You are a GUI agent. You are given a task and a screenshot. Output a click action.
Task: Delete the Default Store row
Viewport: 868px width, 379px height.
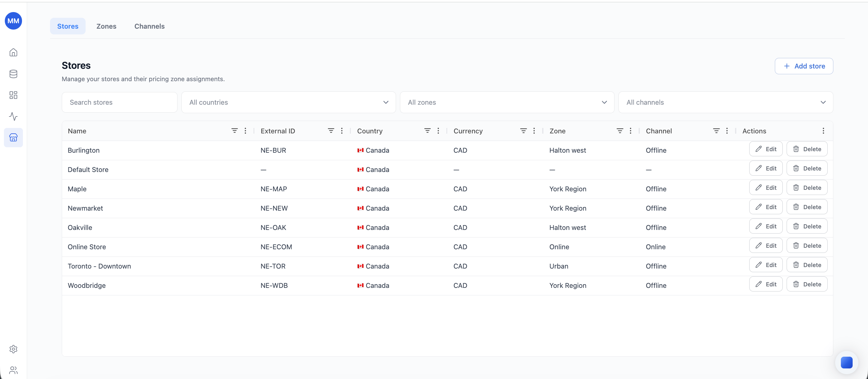[807, 168]
